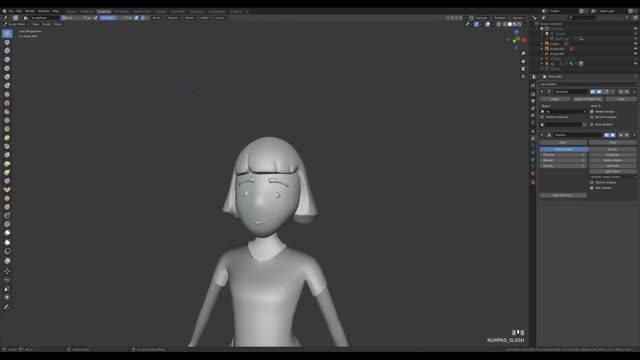Open the Render menu

click(30, 11)
